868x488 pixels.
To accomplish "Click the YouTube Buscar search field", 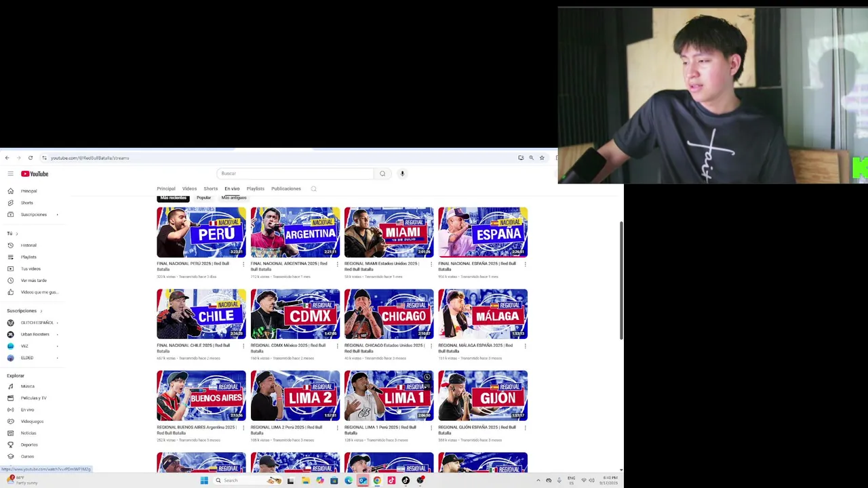I will coord(296,174).
